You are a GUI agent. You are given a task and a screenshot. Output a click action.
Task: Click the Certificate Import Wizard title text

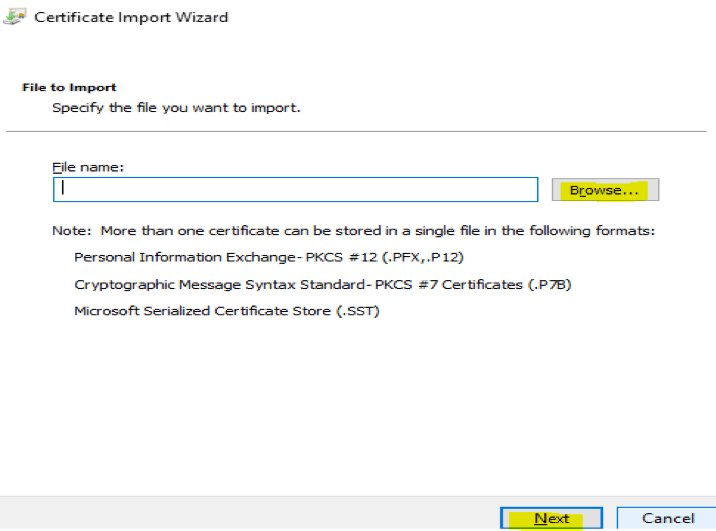coord(131,17)
